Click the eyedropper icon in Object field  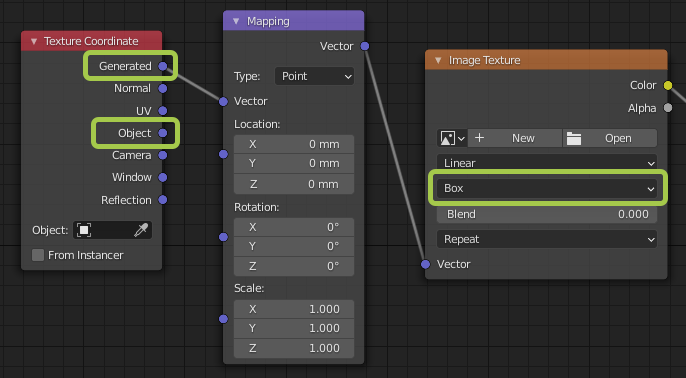pyautogui.click(x=141, y=230)
